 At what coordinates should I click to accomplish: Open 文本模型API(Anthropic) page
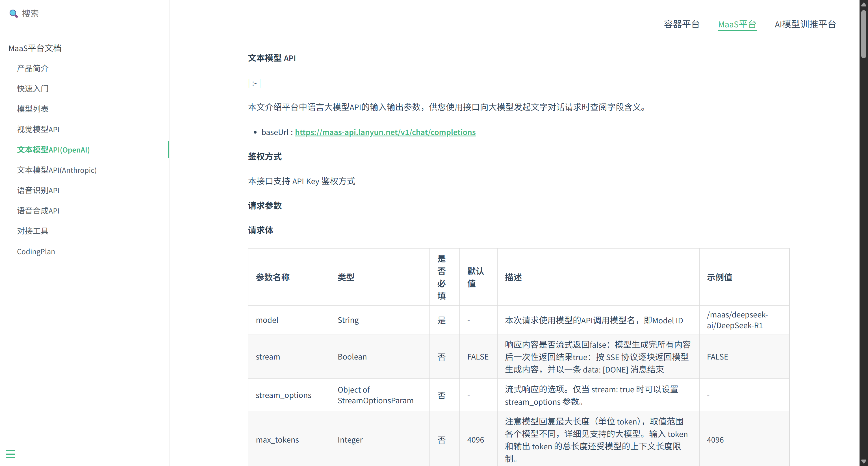coord(57,170)
